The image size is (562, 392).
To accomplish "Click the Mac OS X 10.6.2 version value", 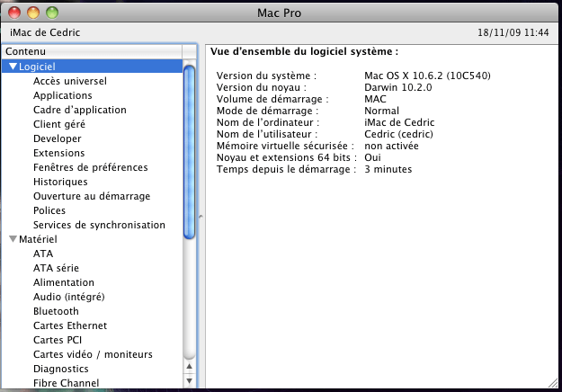I will pyautogui.click(x=427, y=76).
